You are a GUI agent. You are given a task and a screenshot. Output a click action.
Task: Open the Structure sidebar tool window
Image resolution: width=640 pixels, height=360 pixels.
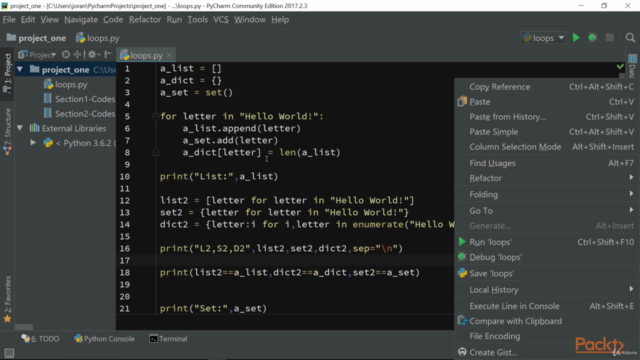click(7, 131)
